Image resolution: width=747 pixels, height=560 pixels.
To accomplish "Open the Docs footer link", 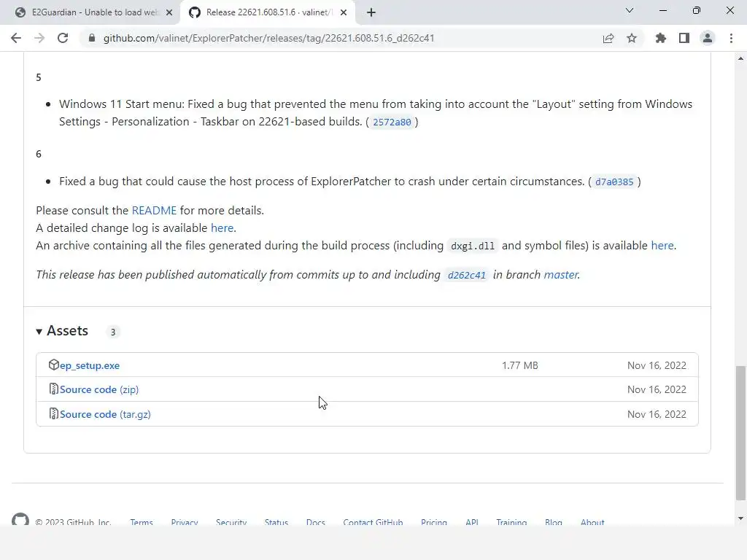I will click(x=315, y=522).
